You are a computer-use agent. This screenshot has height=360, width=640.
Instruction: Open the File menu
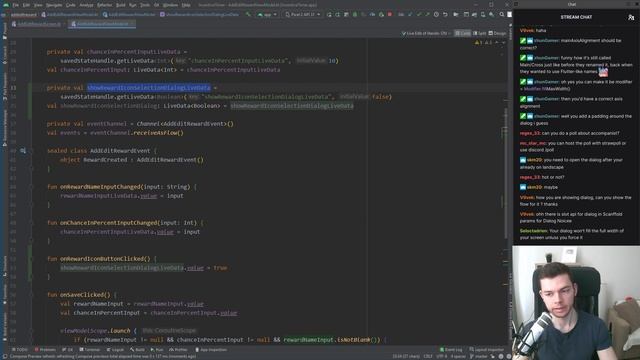click(16, 5)
